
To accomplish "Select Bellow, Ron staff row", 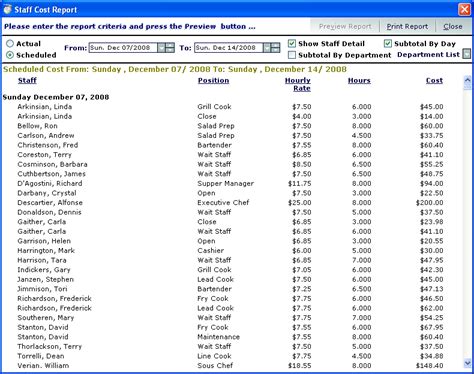I will [x=230, y=126].
